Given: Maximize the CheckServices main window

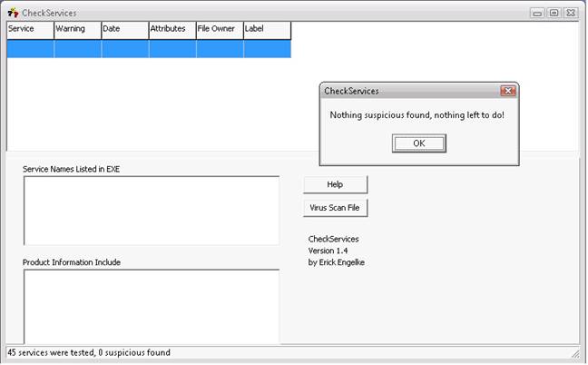Looking at the screenshot, I should coord(554,13).
